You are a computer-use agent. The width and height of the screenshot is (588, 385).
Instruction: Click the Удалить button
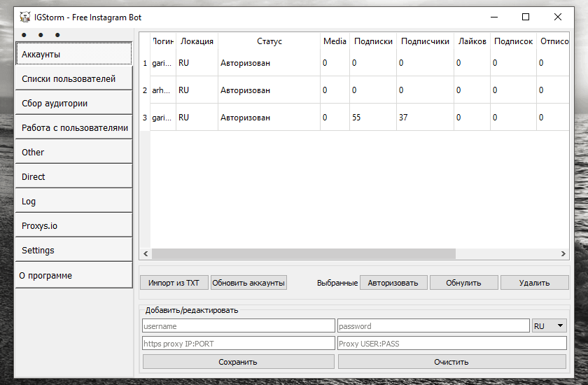click(x=534, y=283)
